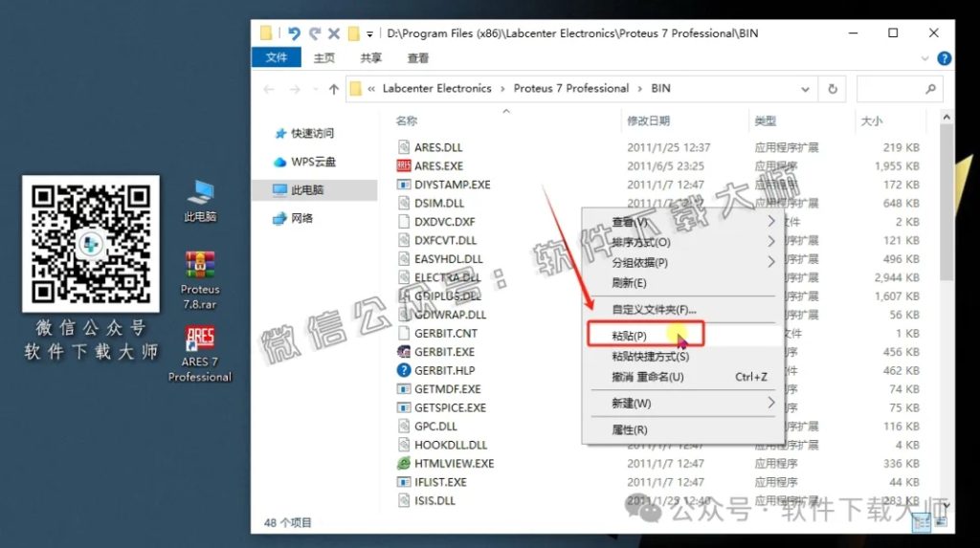
Task: Click the delete X icon in quick access toolbar
Action: 334,33
